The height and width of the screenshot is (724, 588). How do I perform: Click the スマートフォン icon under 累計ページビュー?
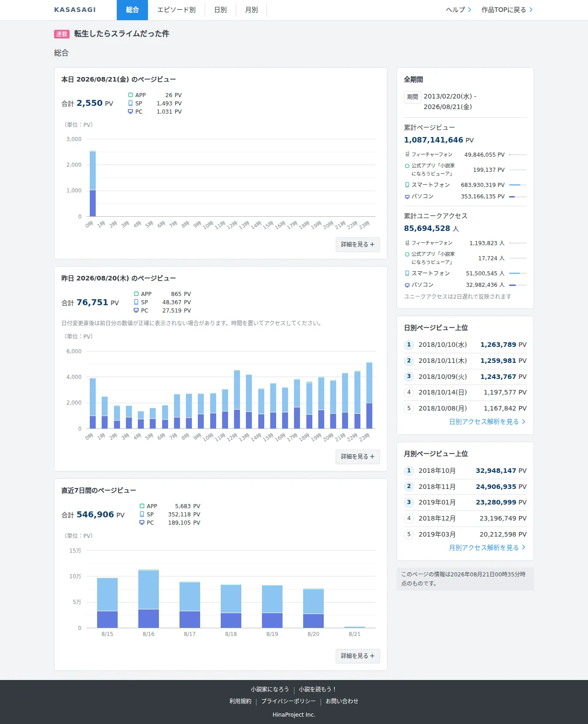tap(407, 185)
